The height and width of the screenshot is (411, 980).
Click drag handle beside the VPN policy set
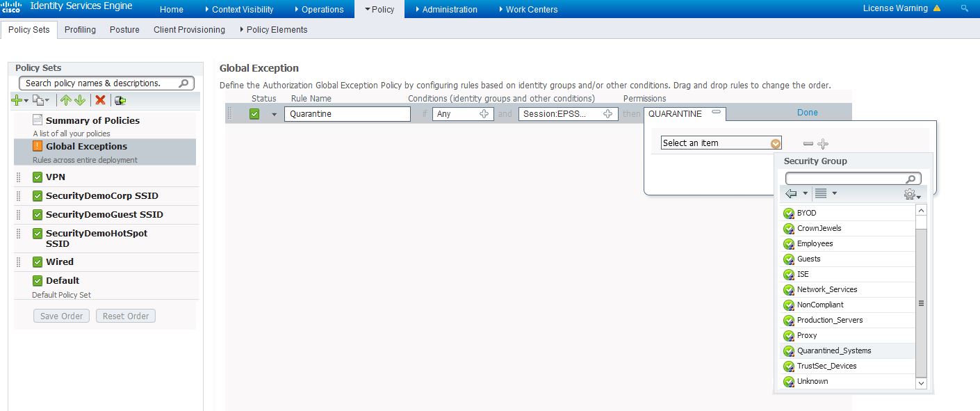(19, 177)
